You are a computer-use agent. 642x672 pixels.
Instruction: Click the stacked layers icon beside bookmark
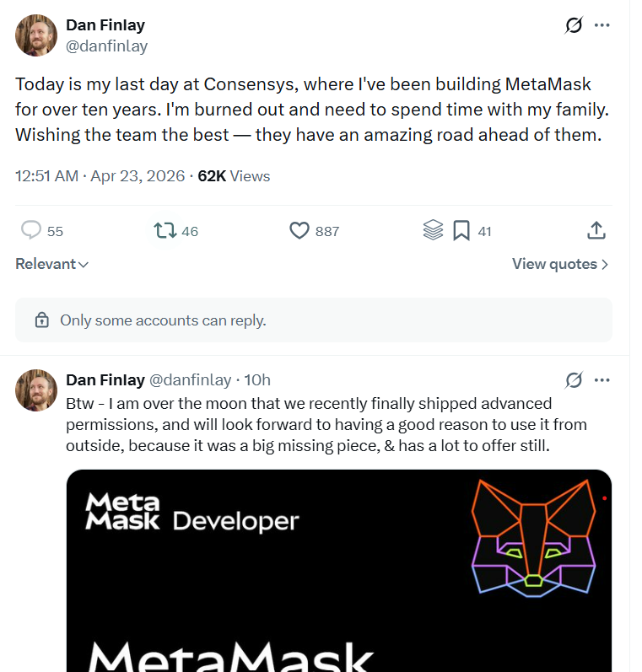point(433,230)
